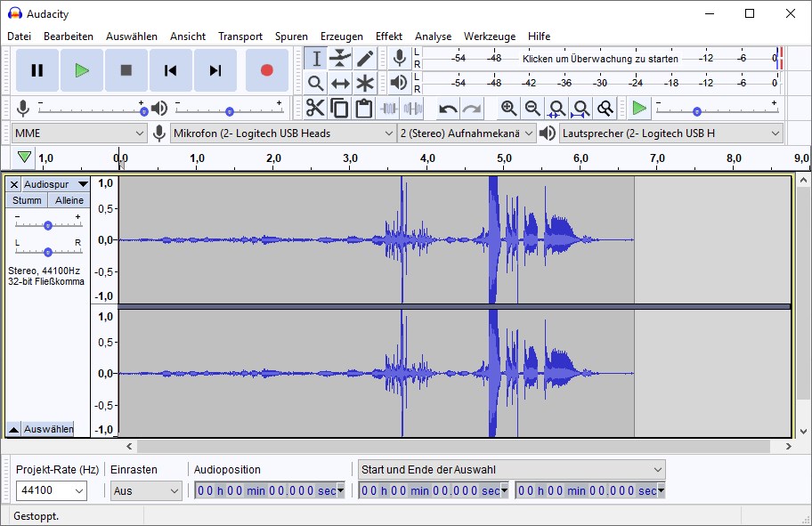Click 'Klicken um Überwachung zu starten' meter
Screen dimensions: 812x526
(600, 59)
